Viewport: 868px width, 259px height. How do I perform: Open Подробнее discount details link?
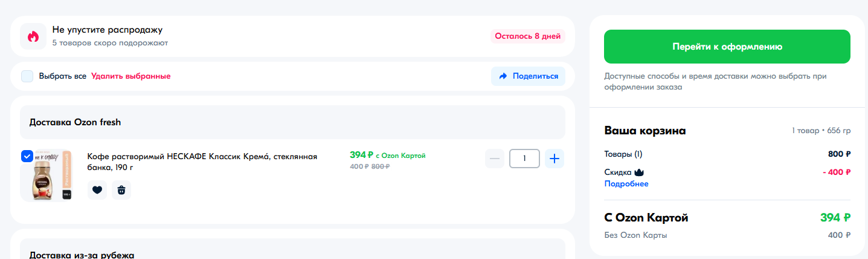point(626,184)
